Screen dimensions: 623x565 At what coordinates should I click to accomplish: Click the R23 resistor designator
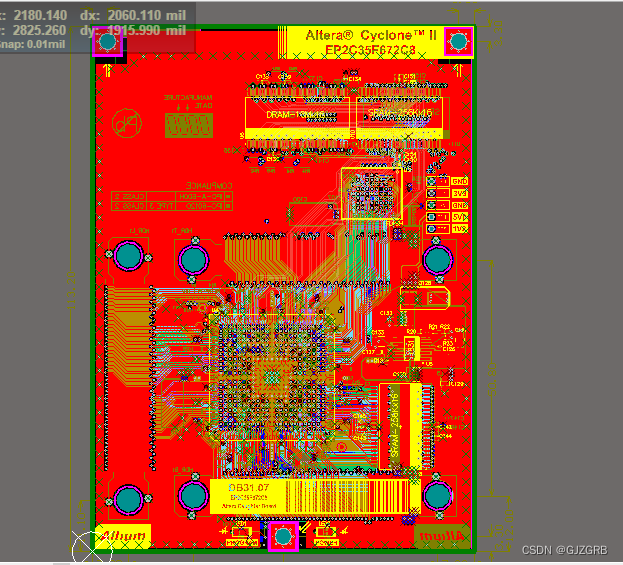[x=448, y=343]
